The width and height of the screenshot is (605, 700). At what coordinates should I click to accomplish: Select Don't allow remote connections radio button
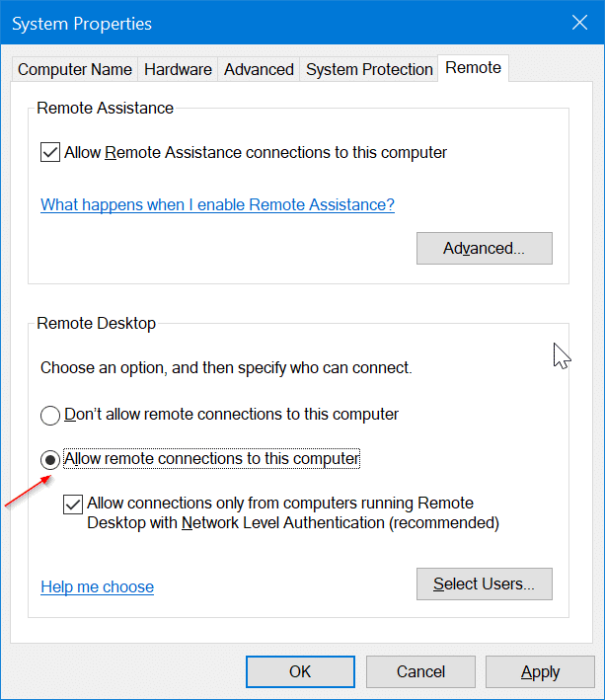coord(50,415)
